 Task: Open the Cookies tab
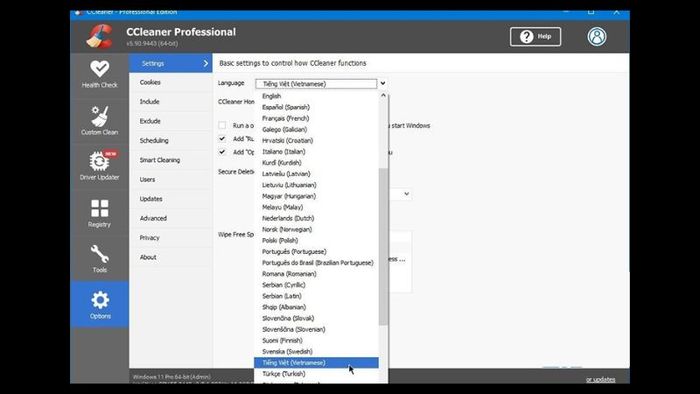[171, 83]
